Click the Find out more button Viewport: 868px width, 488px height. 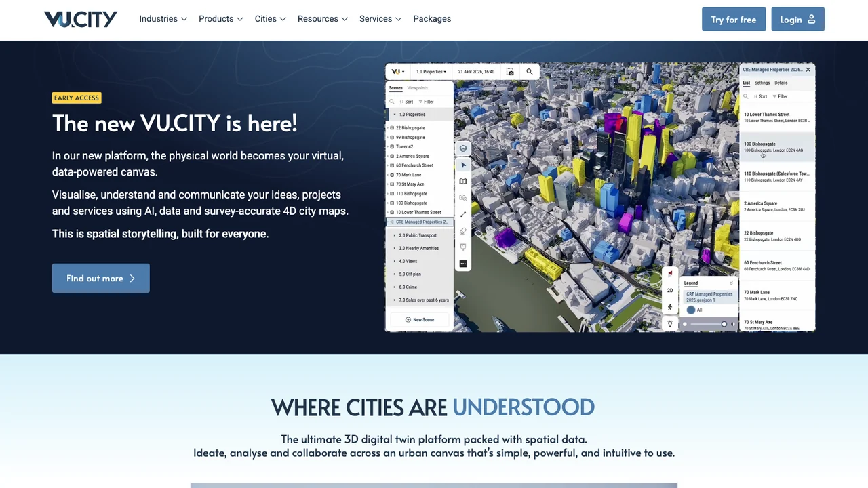point(101,278)
